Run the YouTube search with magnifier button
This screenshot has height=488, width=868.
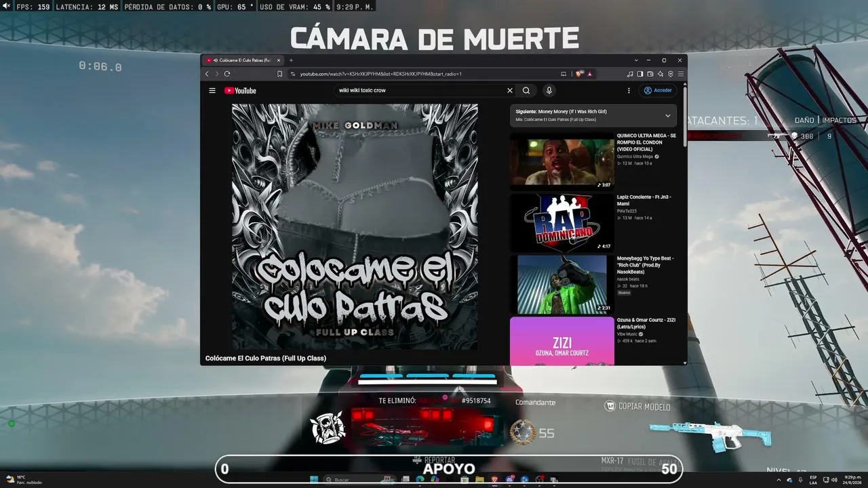[x=526, y=90]
